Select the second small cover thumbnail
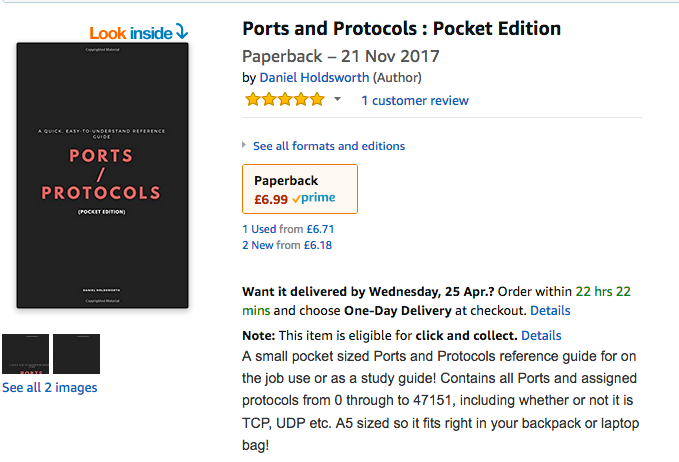The width and height of the screenshot is (679, 462). tap(76, 353)
